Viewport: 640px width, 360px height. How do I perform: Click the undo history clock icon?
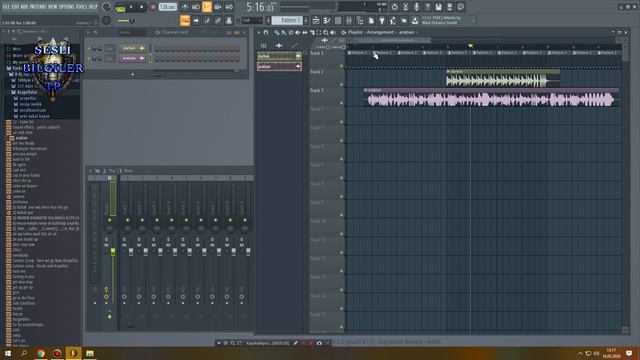click(394, 7)
